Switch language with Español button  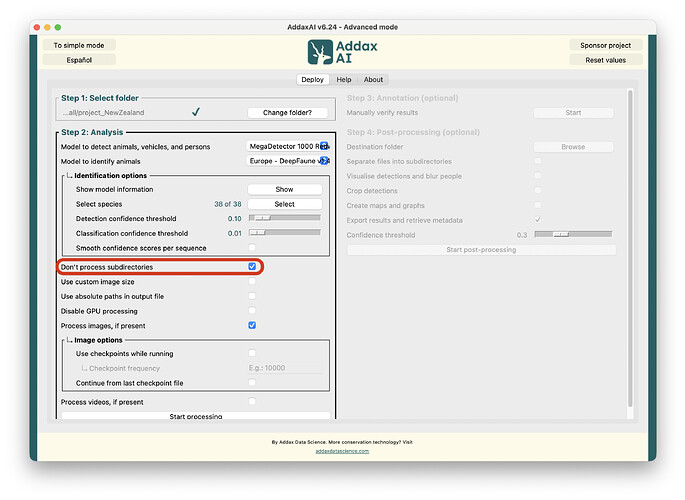pos(79,60)
